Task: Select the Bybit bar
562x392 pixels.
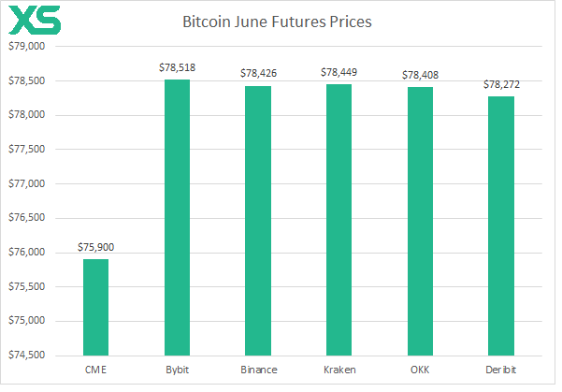Action: [x=178, y=217]
